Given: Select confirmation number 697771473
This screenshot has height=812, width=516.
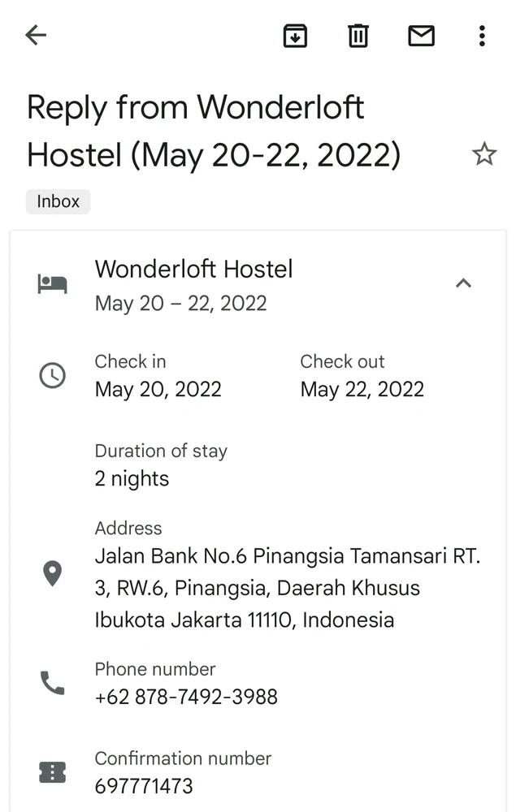Looking at the screenshot, I should pyautogui.click(x=144, y=786).
